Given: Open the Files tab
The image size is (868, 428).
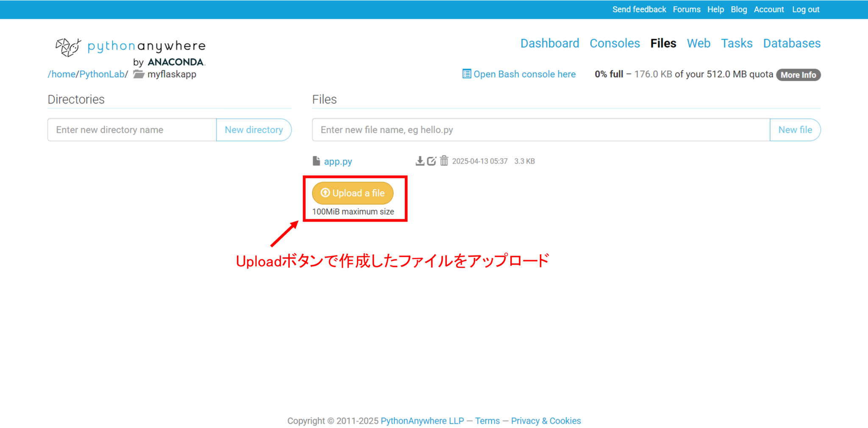Looking at the screenshot, I should coord(663,43).
